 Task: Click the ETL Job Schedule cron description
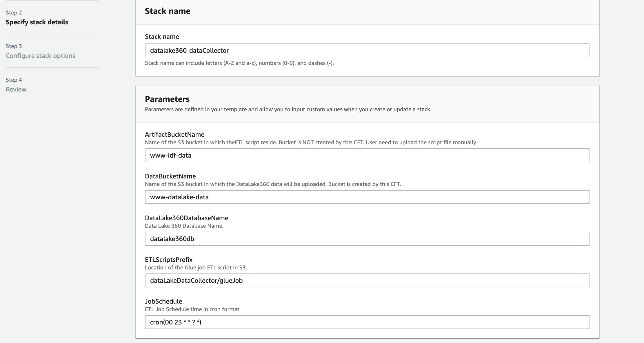(192, 309)
